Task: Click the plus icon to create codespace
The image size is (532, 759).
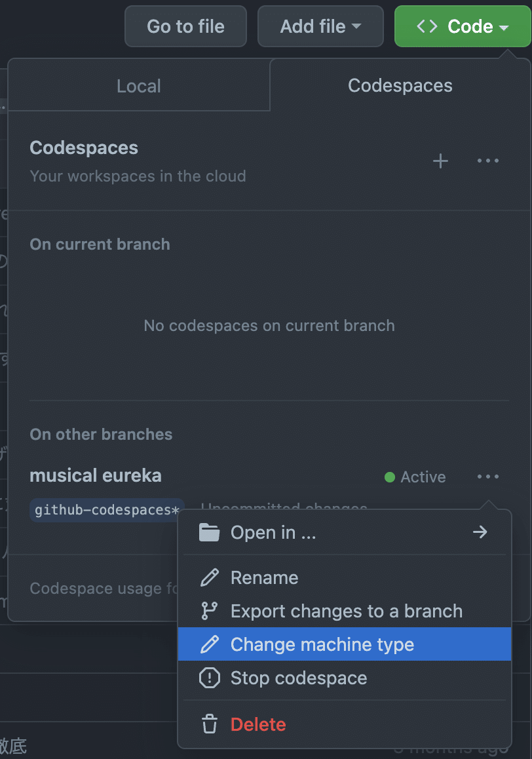Action: (x=441, y=161)
